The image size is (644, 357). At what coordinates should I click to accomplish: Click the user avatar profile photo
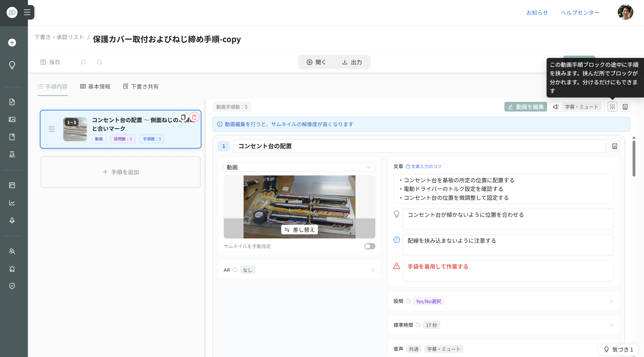pyautogui.click(x=625, y=12)
